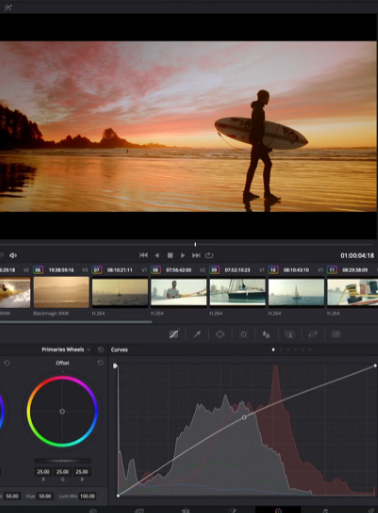Viewport: 378px width, 513px height.
Task: Click the Lum Mix value field 100.00
Action: pos(87,496)
